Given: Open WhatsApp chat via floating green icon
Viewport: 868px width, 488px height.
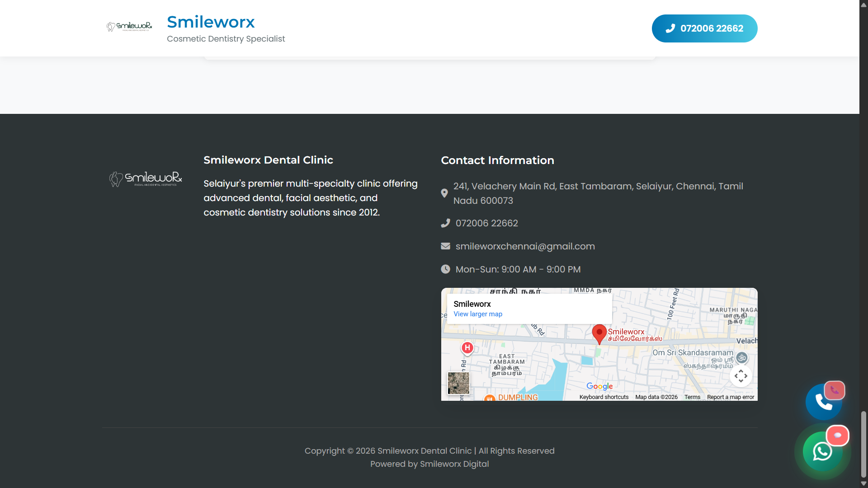Looking at the screenshot, I should [823, 452].
